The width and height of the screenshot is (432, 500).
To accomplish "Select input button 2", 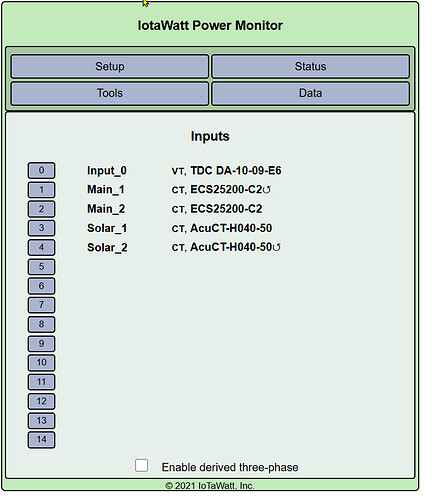I will click(41, 209).
